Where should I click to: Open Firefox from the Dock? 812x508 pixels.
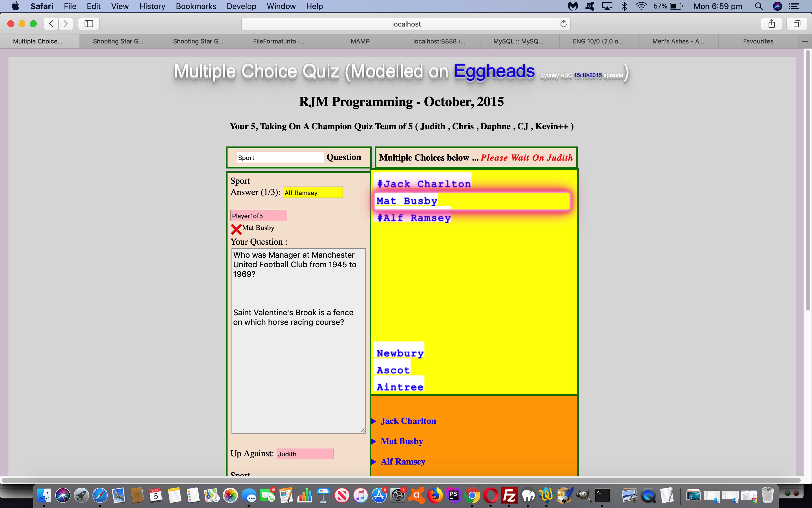tap(435, 495)
